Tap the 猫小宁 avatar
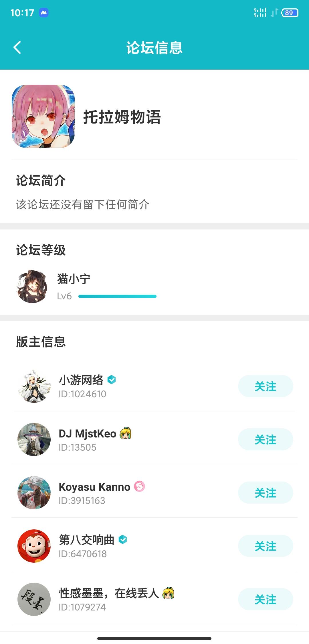Image resolution: width=309 pixels, height=644 pixels. point(32,286)
